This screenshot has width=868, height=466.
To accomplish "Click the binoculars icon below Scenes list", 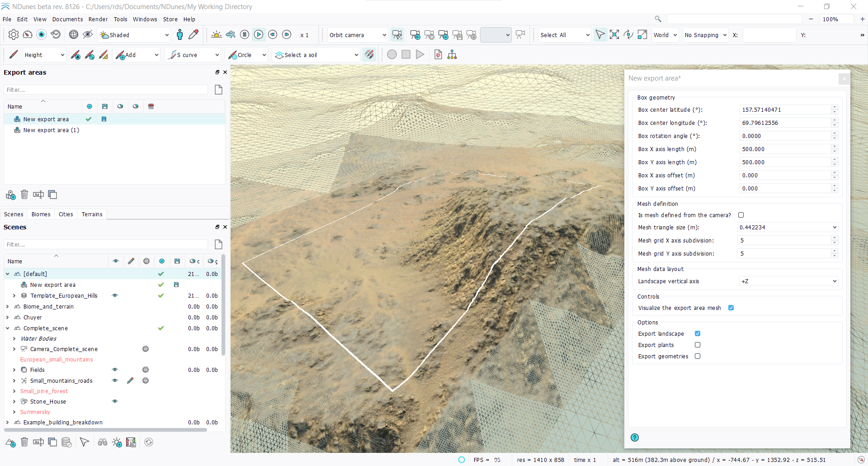I will point(103,442).
